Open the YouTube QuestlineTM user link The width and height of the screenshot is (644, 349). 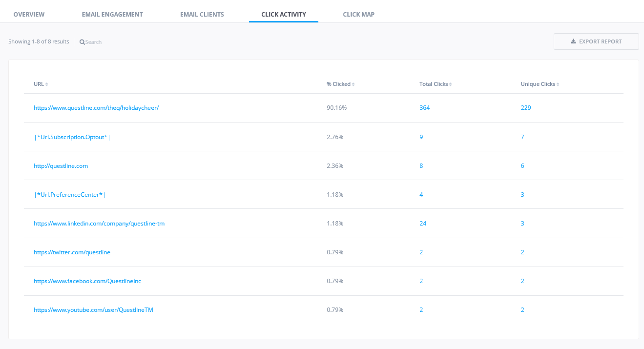point(93,310)
